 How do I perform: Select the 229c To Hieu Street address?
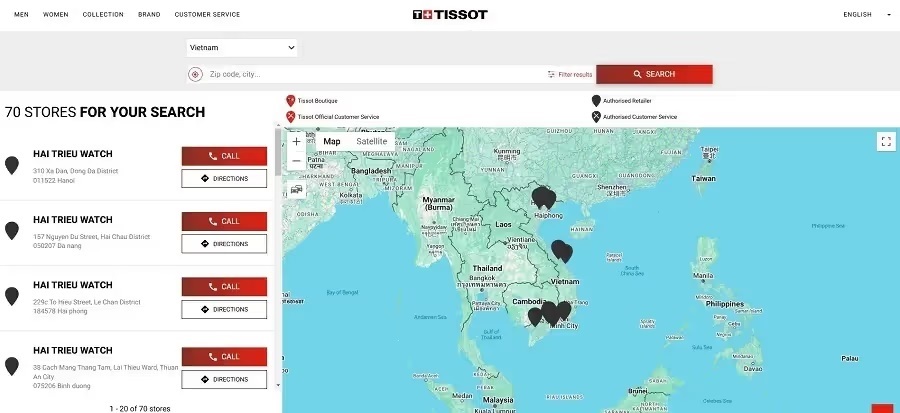tap(87, 302)
